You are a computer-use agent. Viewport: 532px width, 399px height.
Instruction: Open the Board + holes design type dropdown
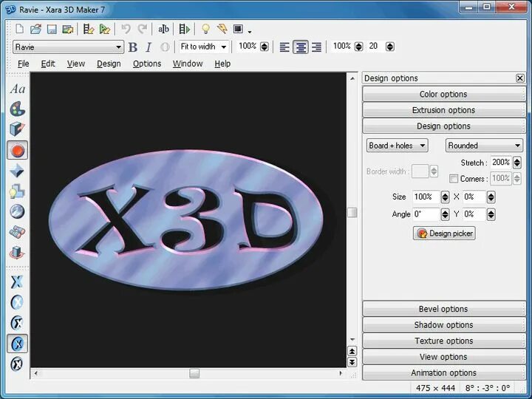[397, 146]
